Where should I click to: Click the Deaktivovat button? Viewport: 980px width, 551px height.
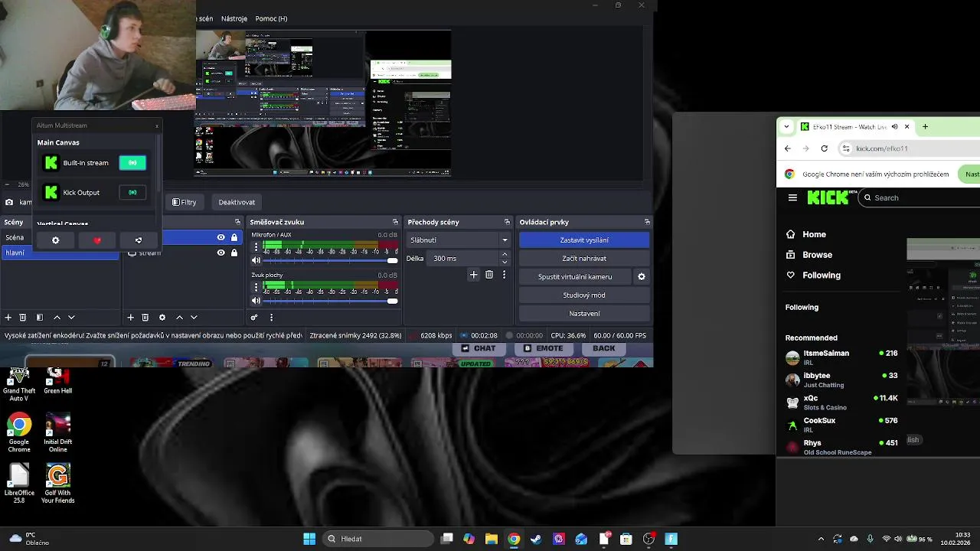(237, 202)
